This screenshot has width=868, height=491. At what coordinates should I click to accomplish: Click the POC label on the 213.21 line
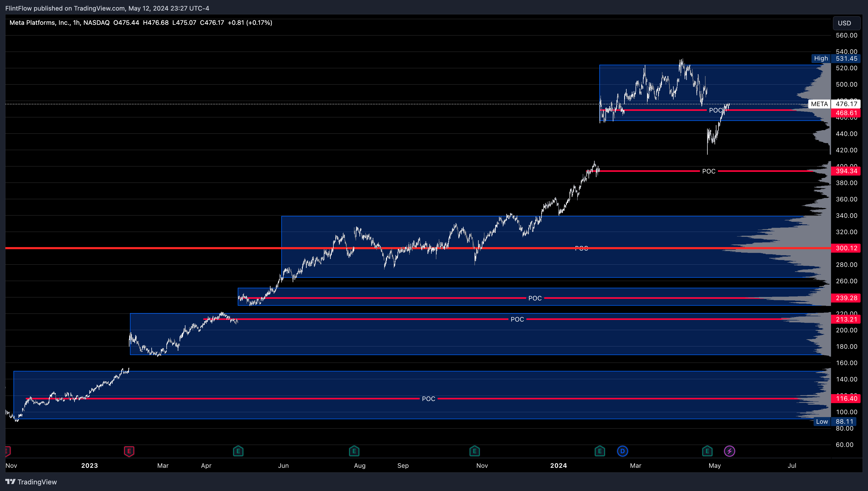(517, 319)
